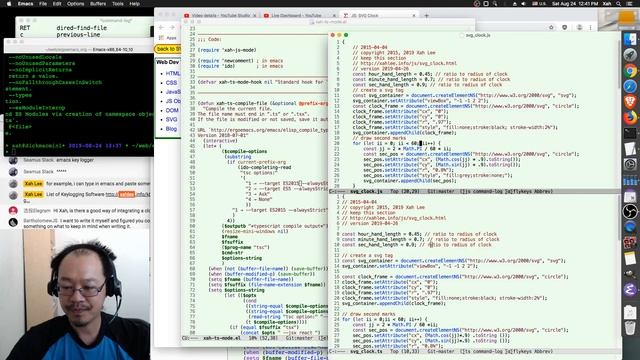Viewport: 640px width, 360px height.
Task: Open Google Chrome from the Dock
Action: [630, 71]
